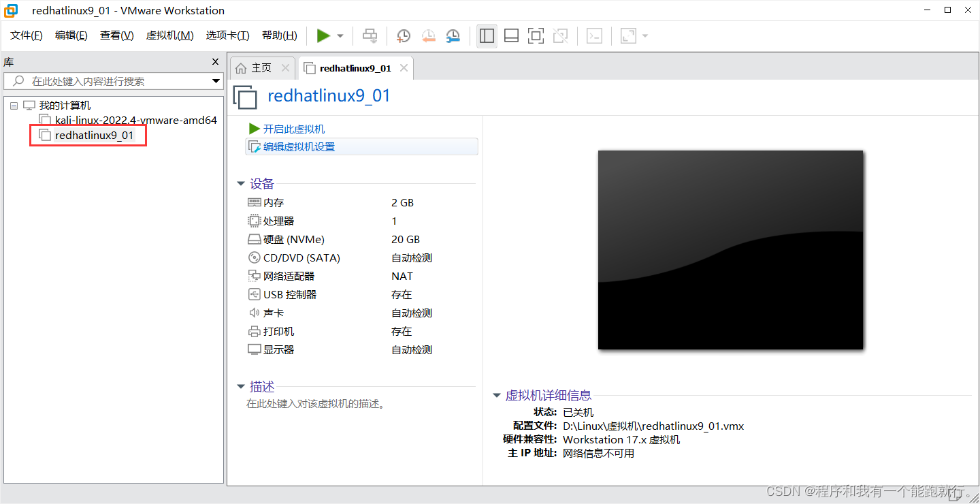Click the 显示器 device row
Screen dimensions: 980x504
[x=361, y=350]
